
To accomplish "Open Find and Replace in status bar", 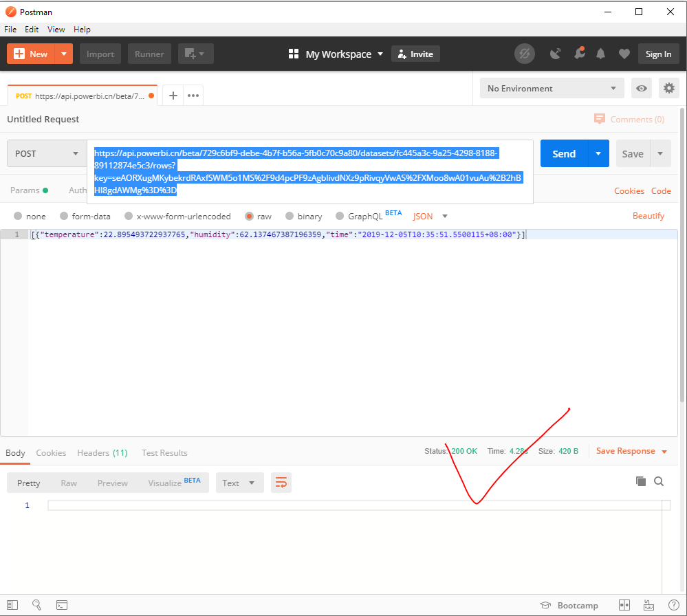I will tap(37, 605).
